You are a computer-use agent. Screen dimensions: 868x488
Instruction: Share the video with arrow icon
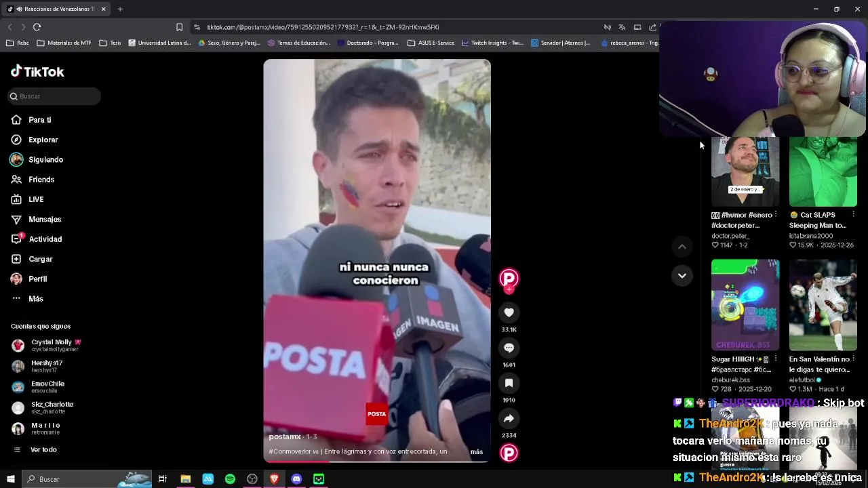click(x=509, y=418)
